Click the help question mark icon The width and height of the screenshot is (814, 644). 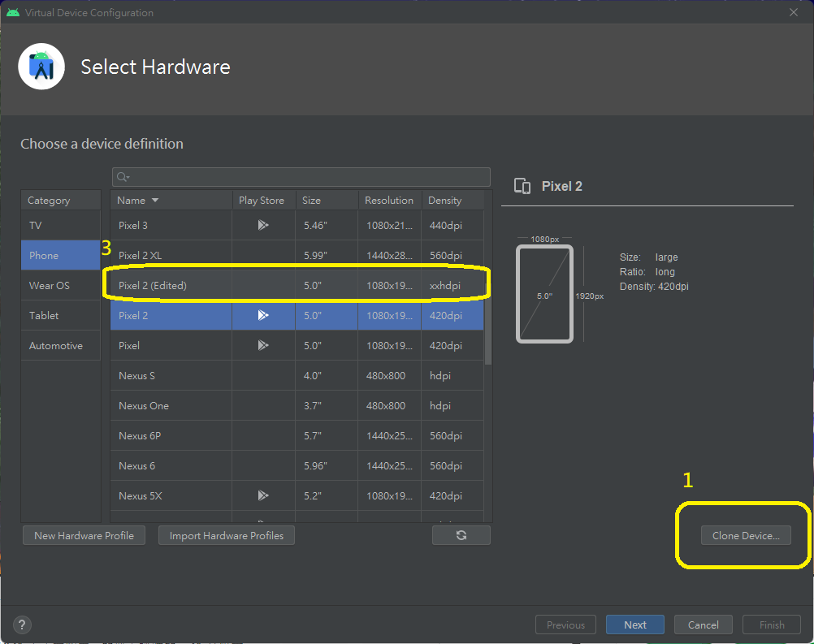[22, 625]
